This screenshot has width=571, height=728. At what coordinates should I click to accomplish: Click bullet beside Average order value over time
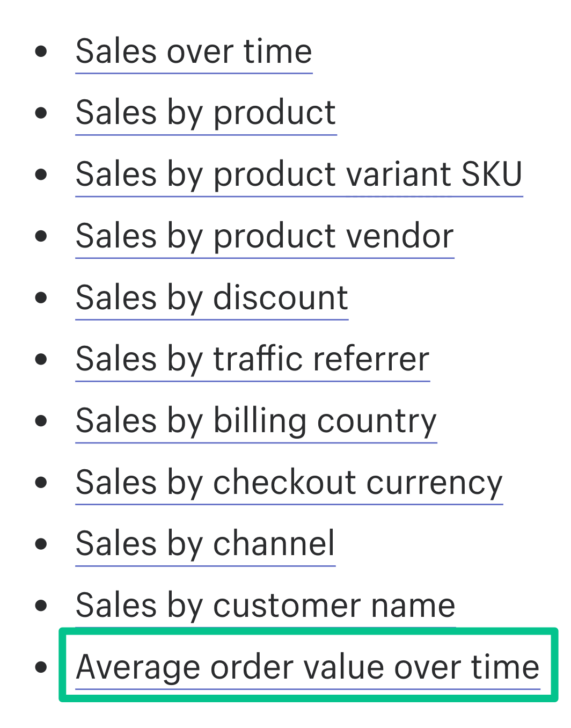(41, 667)
